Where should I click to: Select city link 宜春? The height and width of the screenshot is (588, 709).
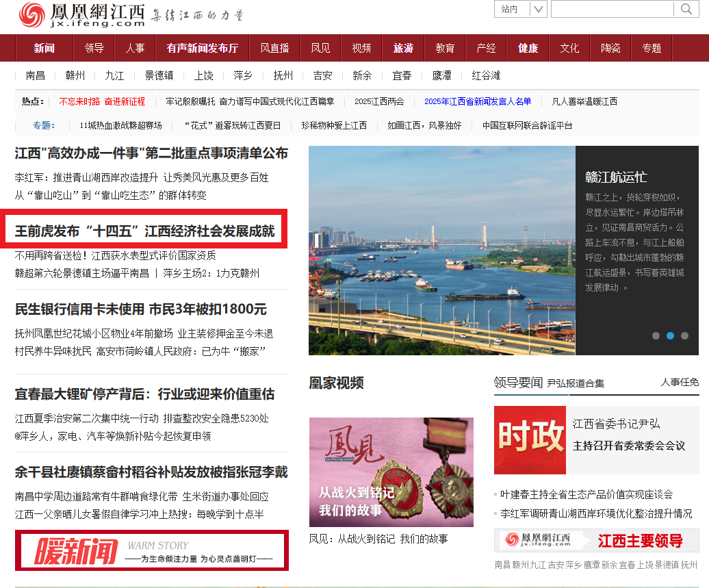coord(402,75)
